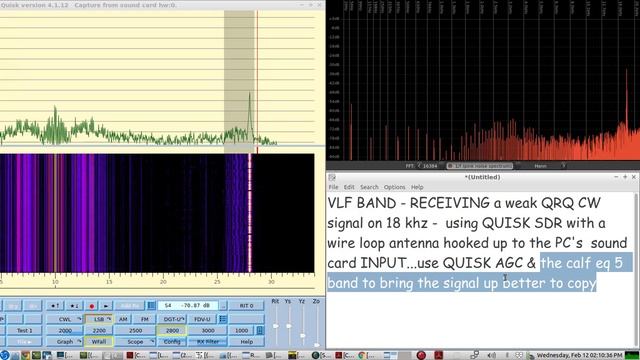Image resolution: width=640 pixels, height=360 pixels.
Task: Click the favorites list icon beside Add Fav
Action: pyautogui.click(x=151, y=306)
